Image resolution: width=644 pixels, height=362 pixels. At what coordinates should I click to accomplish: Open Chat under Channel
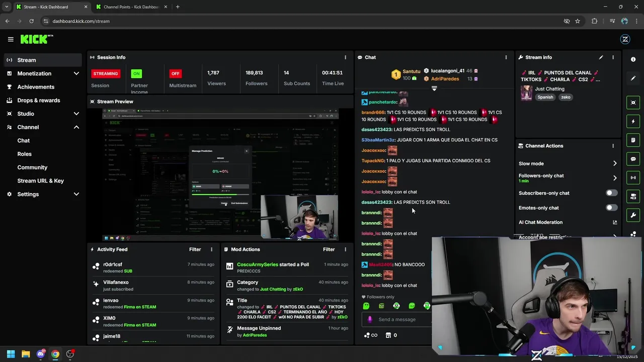coord(24,141)
